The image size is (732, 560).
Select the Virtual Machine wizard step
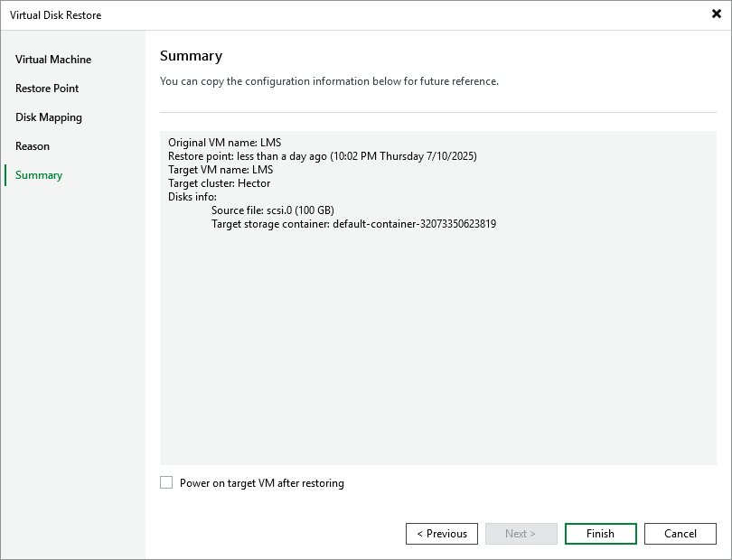click(x=52, y=59)
